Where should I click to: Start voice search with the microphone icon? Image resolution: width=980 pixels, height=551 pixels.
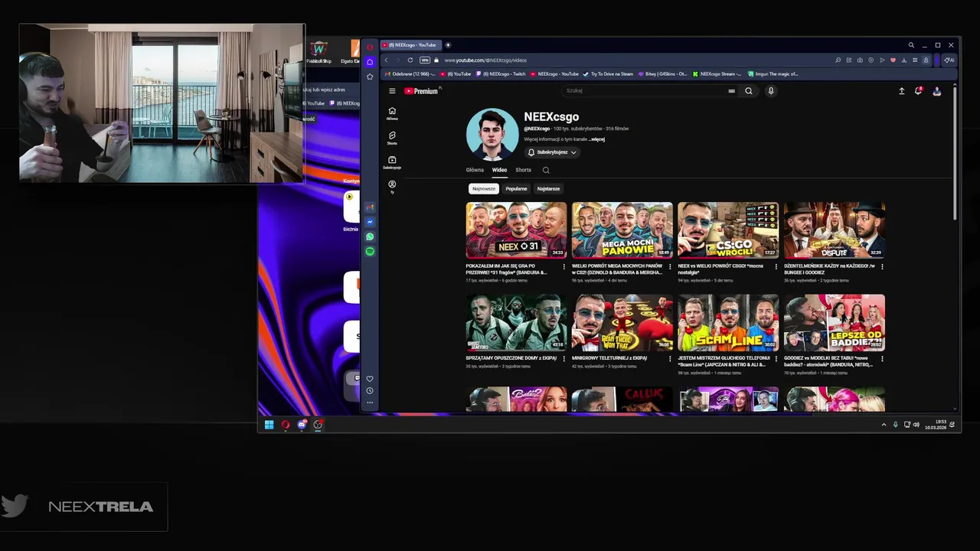771,91
